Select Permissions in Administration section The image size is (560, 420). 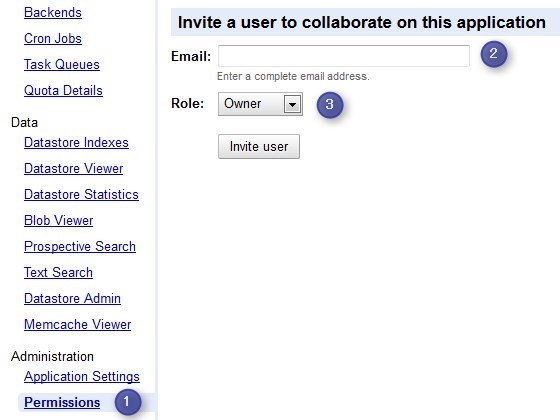[62, 402]
